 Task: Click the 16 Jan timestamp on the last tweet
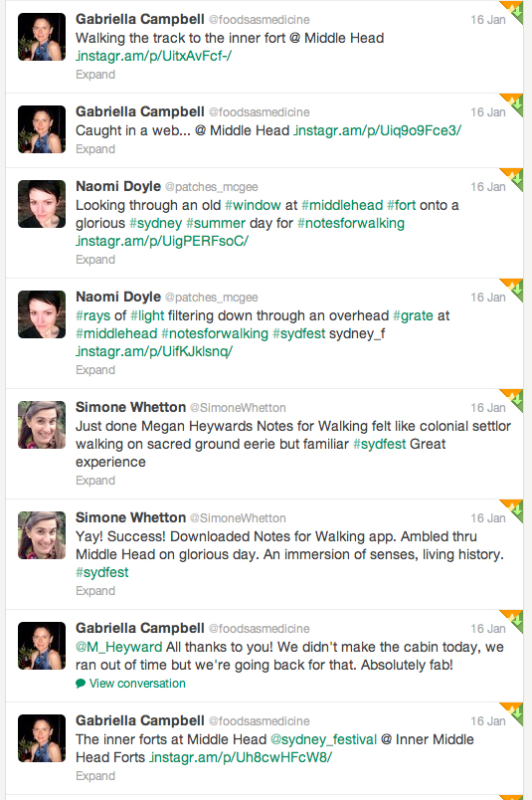[x=487, y=721]
